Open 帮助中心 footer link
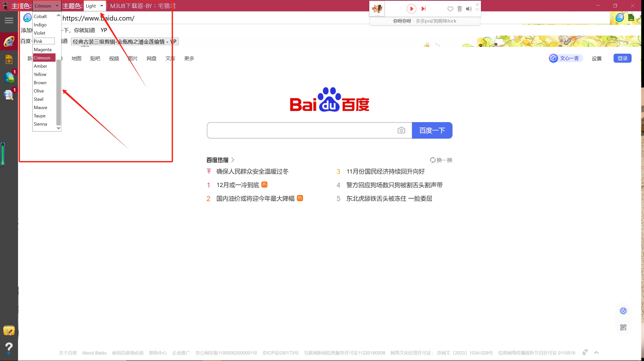The width and height of the screenshot is (644, 361). coord(158,353)
